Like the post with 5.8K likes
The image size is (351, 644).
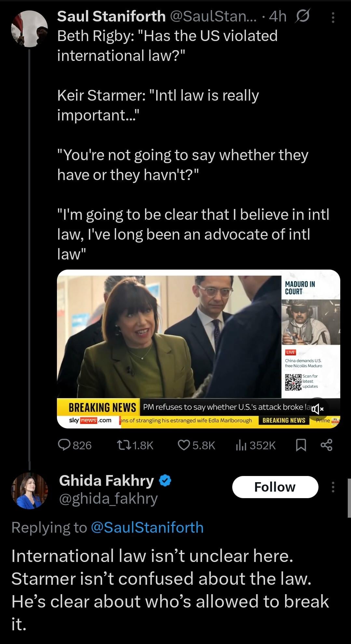[196, 445]
